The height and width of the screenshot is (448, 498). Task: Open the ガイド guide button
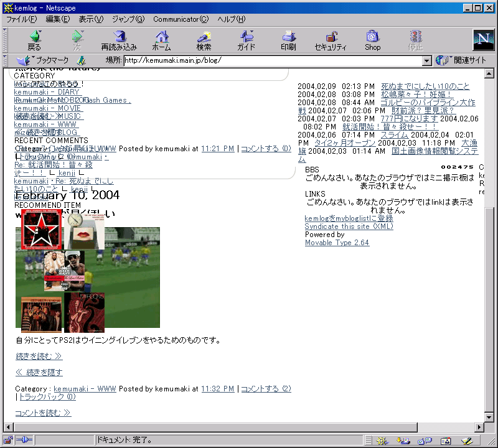coord(246,40)
